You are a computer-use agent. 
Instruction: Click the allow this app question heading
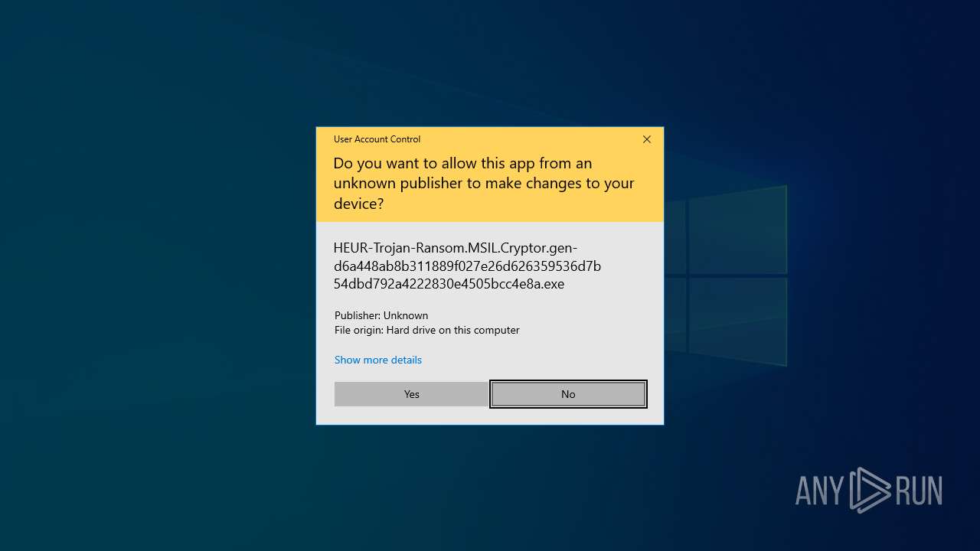[484, 183]
